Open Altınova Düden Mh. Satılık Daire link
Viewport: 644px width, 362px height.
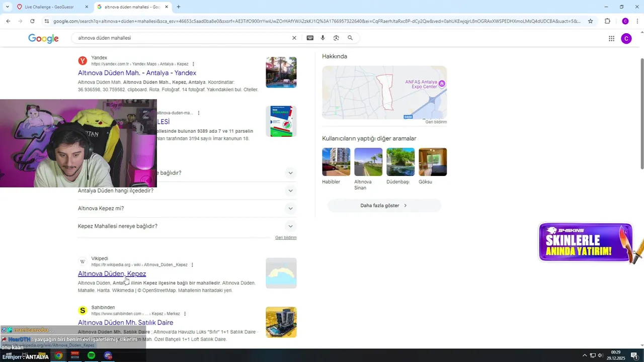point(125,322)
